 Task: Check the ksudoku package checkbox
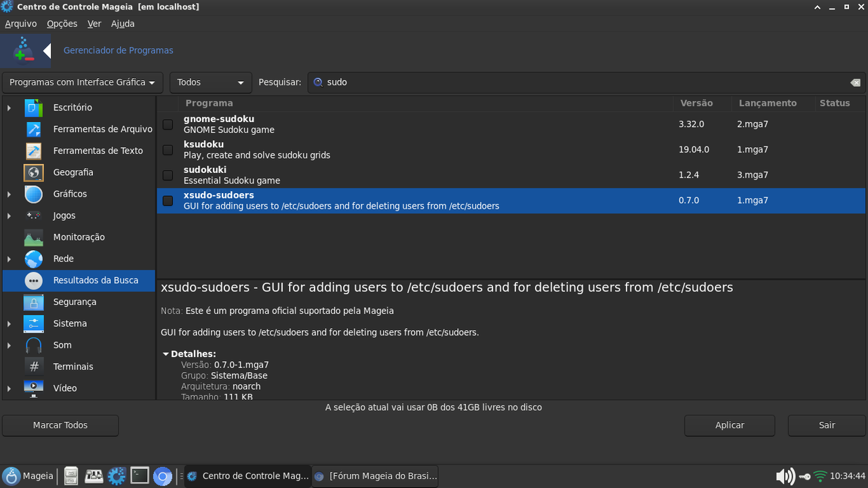(167, 150)
